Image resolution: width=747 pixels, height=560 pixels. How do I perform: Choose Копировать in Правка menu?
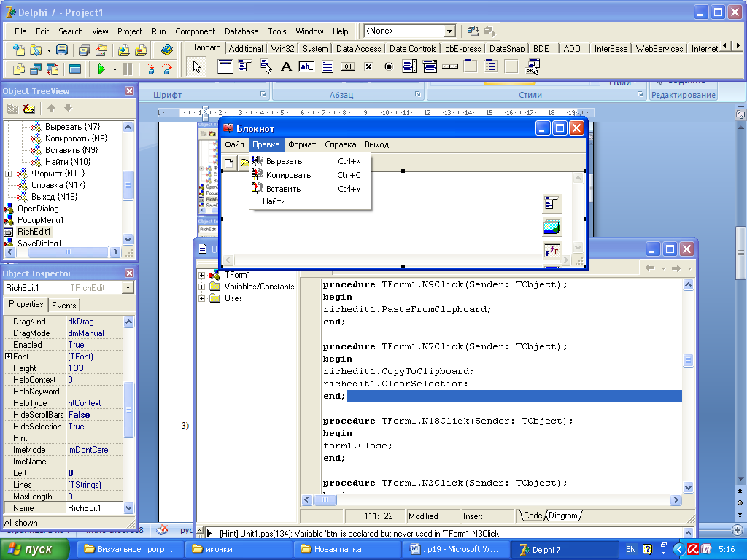tap(309, 175)
